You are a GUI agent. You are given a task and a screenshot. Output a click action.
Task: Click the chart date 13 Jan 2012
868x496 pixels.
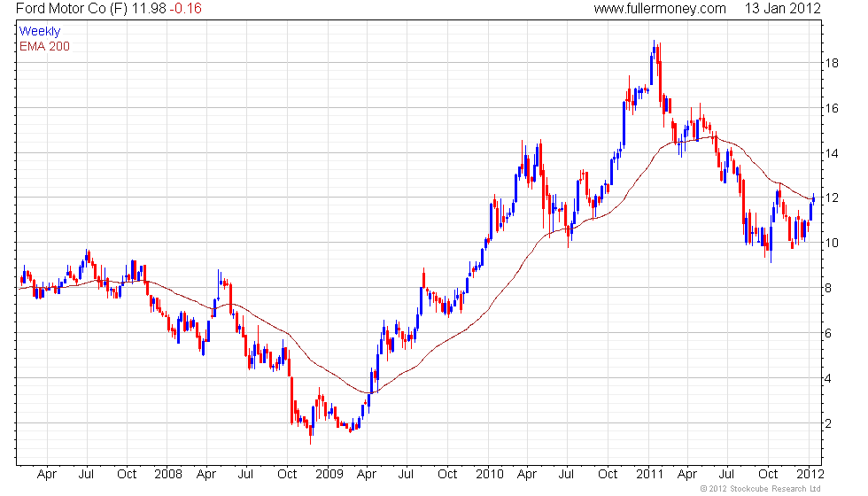782,9
